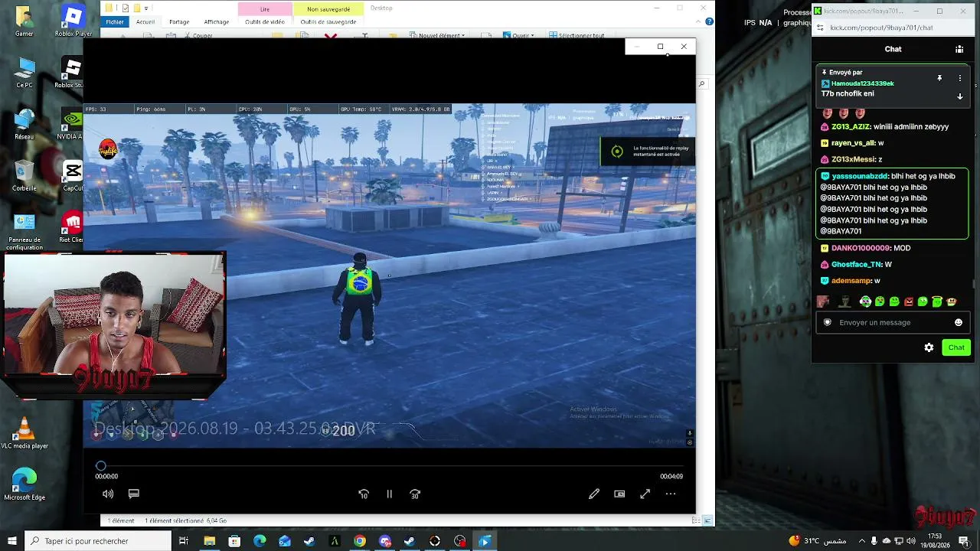Open the edit pencil tool in the player

tap(594, 494)
